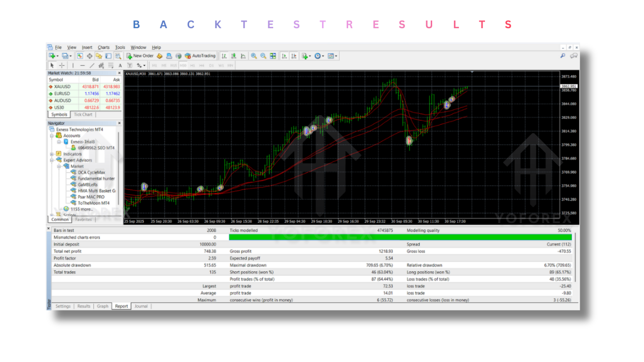Open the chart profiles dropdown
The width and height of the screenshot is (644, 362).
[70, 55]
